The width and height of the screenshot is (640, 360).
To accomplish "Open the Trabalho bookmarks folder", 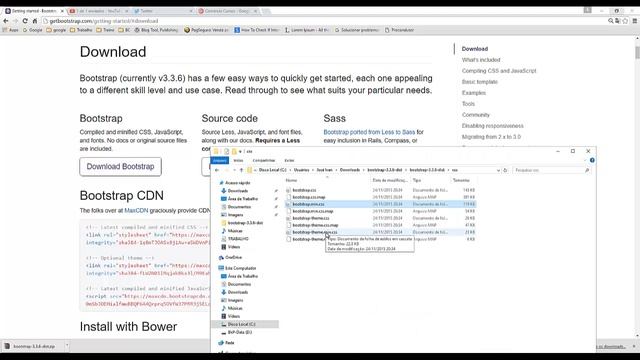I will (81, 30).
